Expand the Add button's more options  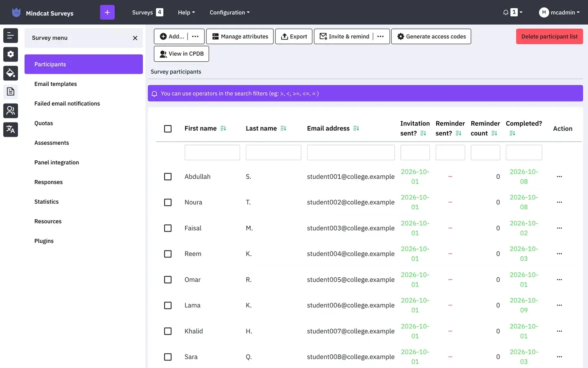click(x=196, y=36)
